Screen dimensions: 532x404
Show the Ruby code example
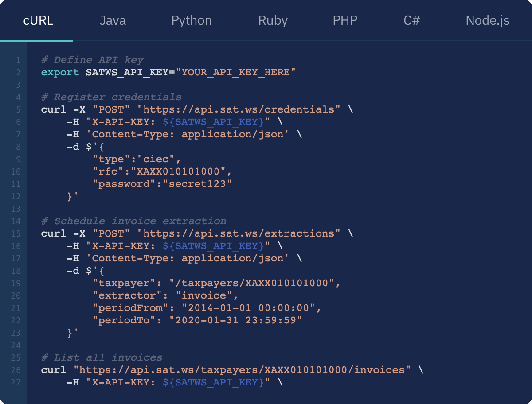(x=273, y=20)
